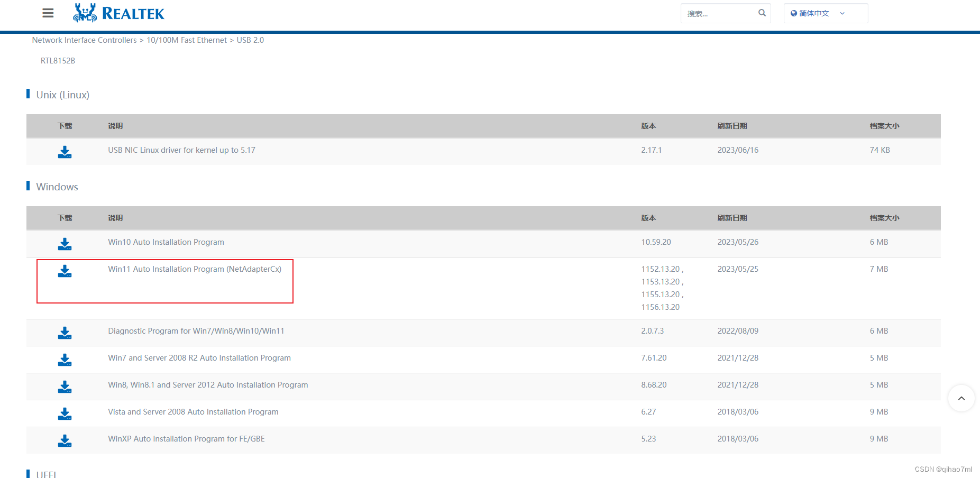980x478 pixels.
Task: Click Linux table 版本 column header
Action: [x=648, y=126]
